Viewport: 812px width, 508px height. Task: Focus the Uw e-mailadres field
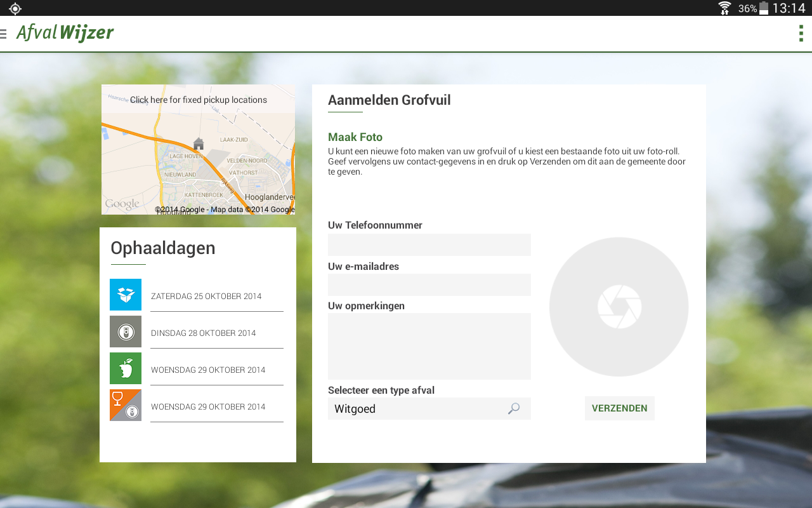click(429, 284)
